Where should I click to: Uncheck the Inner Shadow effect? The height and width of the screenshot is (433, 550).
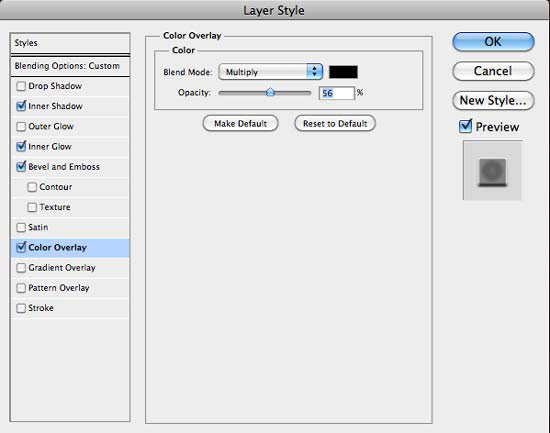click(x=21, y=106)
